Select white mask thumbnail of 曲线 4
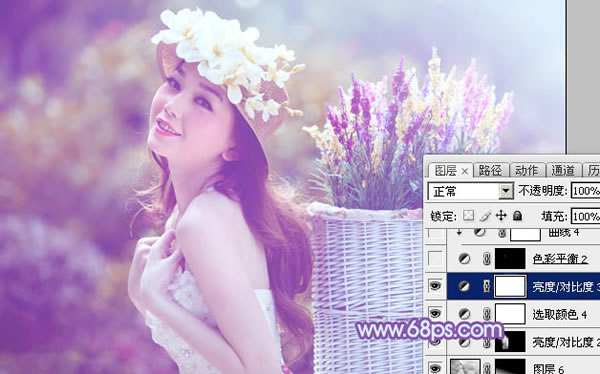600x374 pixels. [525, 234]
